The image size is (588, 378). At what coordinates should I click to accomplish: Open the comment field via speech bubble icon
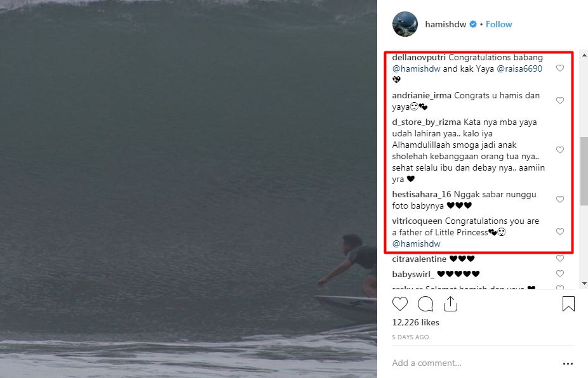click(x=425, y=304)
